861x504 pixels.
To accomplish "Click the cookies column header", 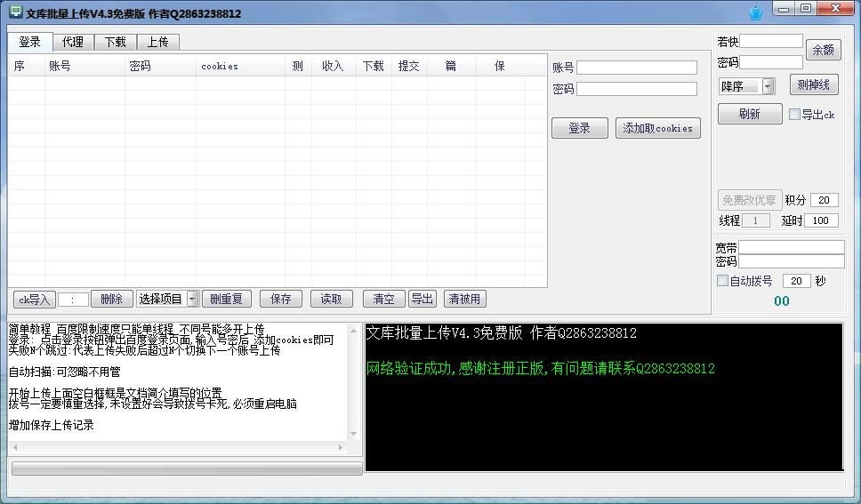I will pos(240,66).
